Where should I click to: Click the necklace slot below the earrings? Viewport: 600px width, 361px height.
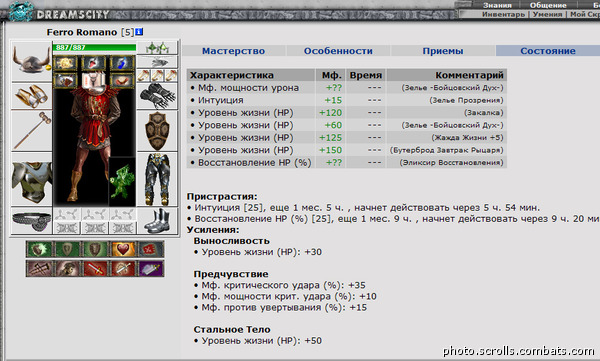(x=157, y=62)
